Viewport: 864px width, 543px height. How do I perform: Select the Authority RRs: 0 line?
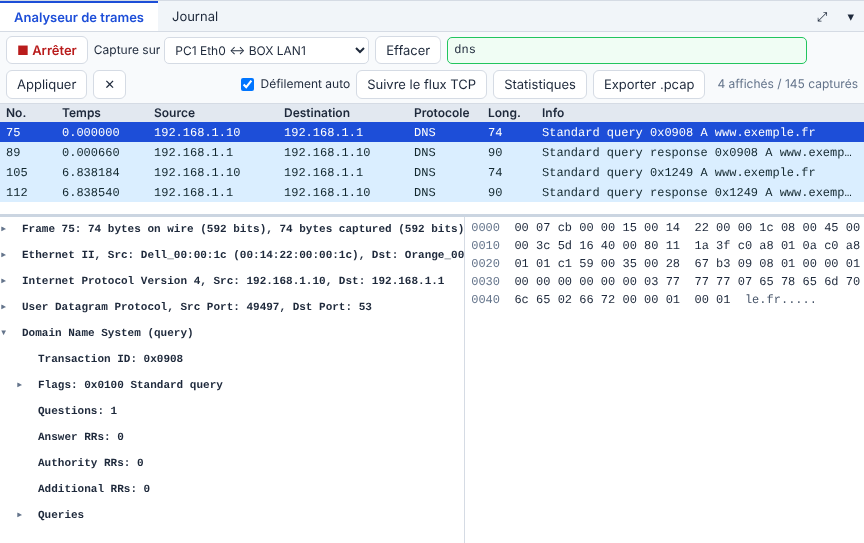pyautogui.click(x=90, y=463)
